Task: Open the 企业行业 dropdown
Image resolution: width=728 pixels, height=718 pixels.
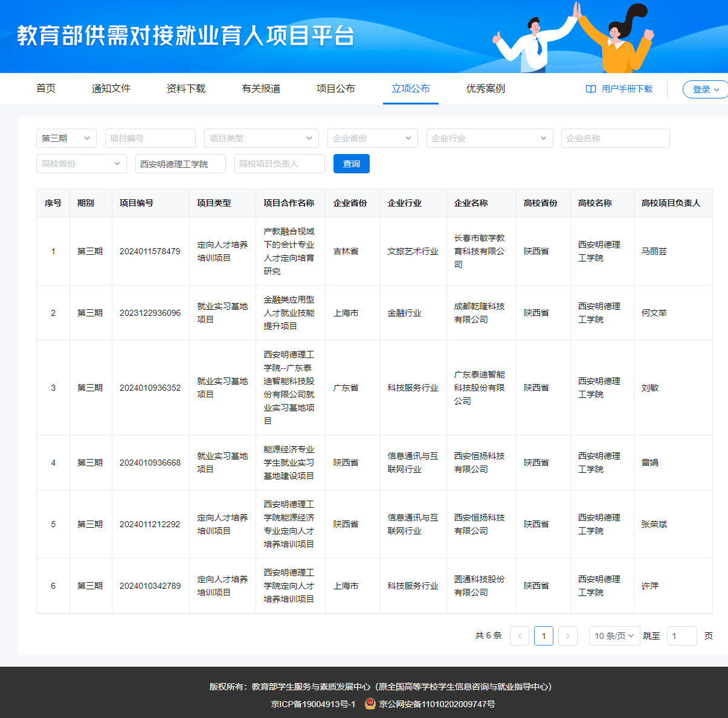Action: 489,138
